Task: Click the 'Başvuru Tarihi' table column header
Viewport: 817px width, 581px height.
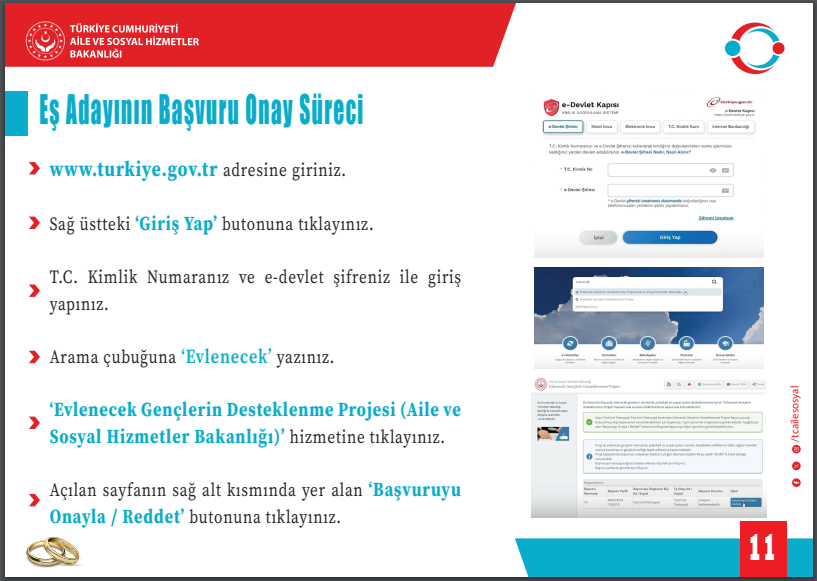Action: (x=616, y=491)
